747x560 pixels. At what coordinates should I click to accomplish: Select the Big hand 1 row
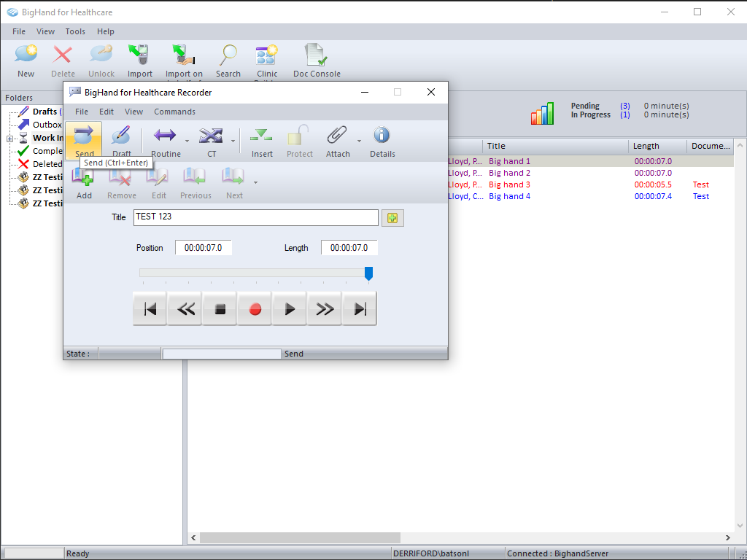click(x=591, y=161)
